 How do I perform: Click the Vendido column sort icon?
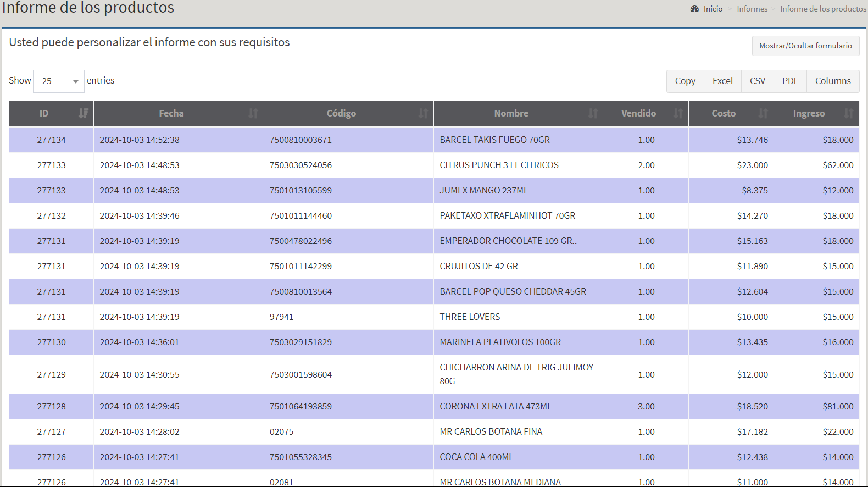678,113
